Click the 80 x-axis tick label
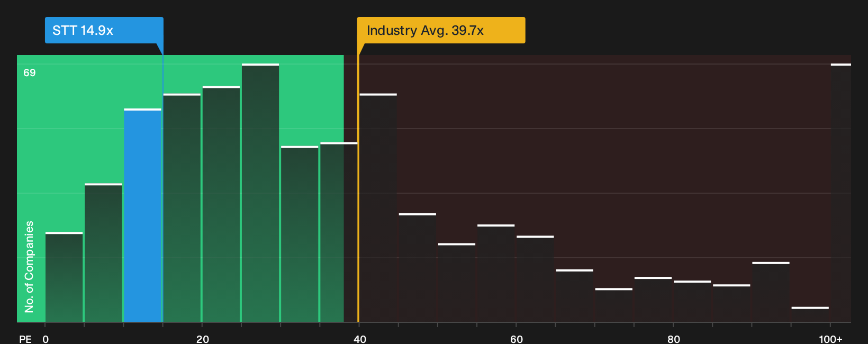 point(674,339)
